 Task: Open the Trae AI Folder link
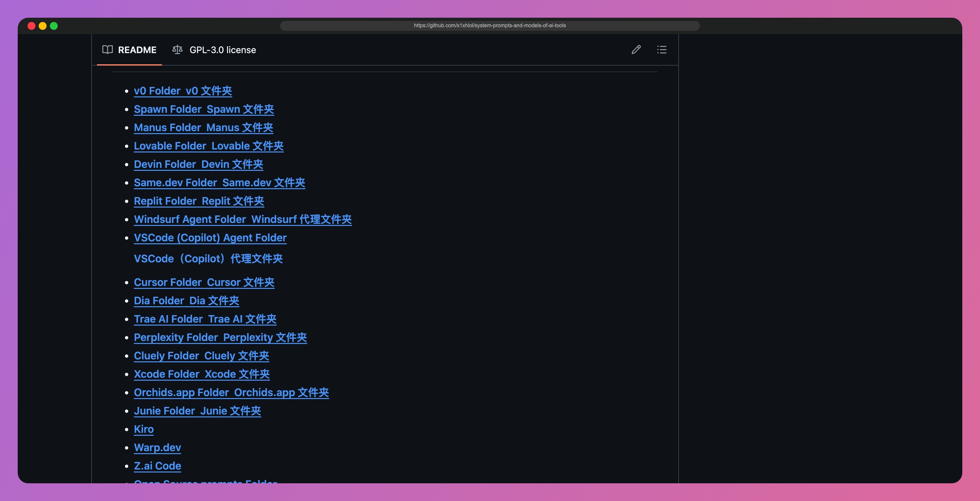205,319
